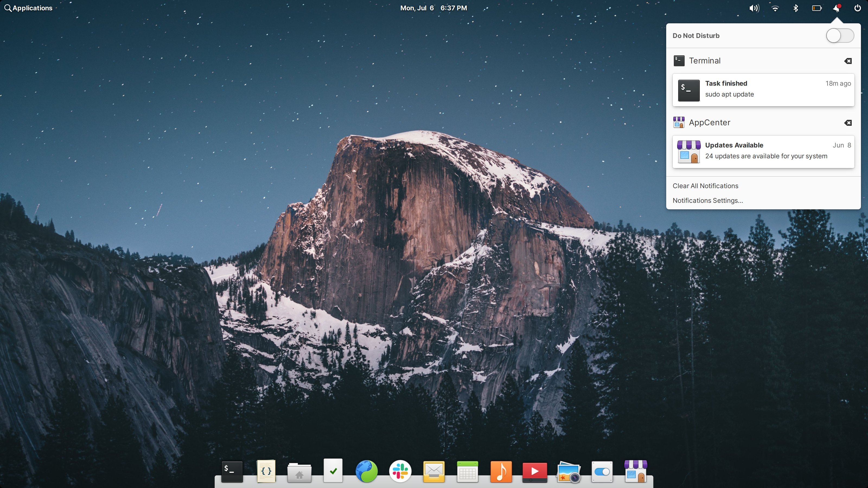Open the Mail app in dock
The height and width of the screenshot is (488, 868).
(x=434, y=471)
